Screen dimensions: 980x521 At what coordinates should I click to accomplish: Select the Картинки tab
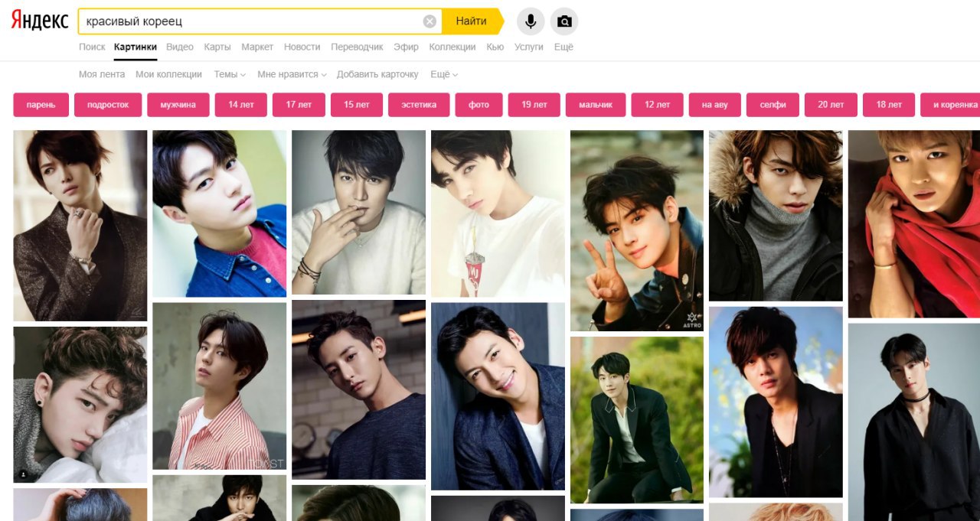tap(136, 47)
